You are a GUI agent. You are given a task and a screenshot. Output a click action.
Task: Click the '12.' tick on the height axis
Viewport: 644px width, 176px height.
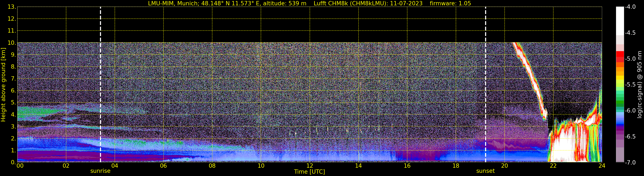pos(12,19)
